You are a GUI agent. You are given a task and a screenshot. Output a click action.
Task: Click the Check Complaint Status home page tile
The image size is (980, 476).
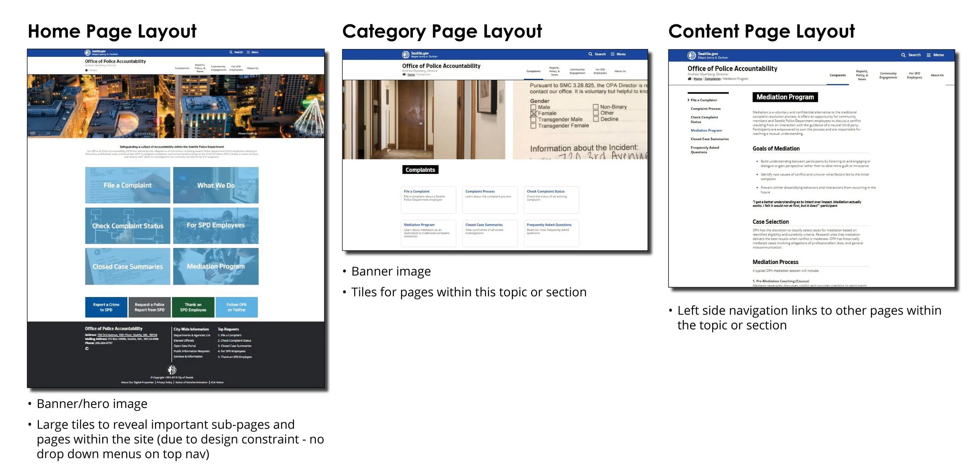(x=127, y=226)
